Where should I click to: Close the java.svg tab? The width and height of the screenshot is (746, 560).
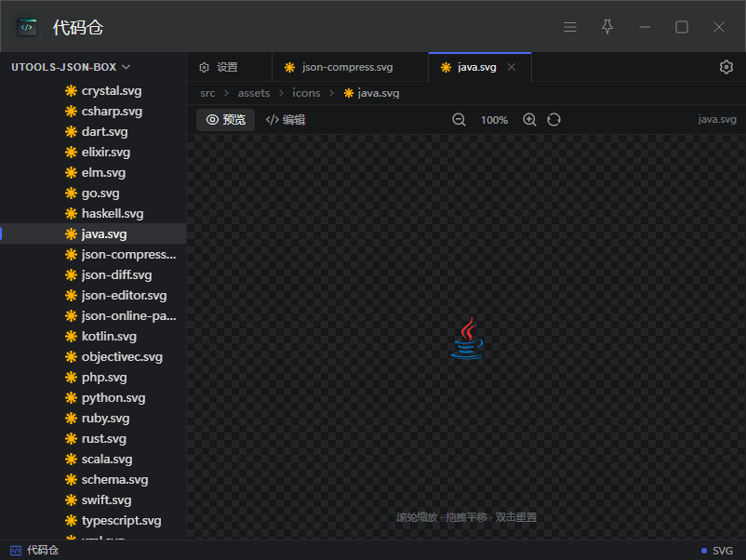click(512, 67)
